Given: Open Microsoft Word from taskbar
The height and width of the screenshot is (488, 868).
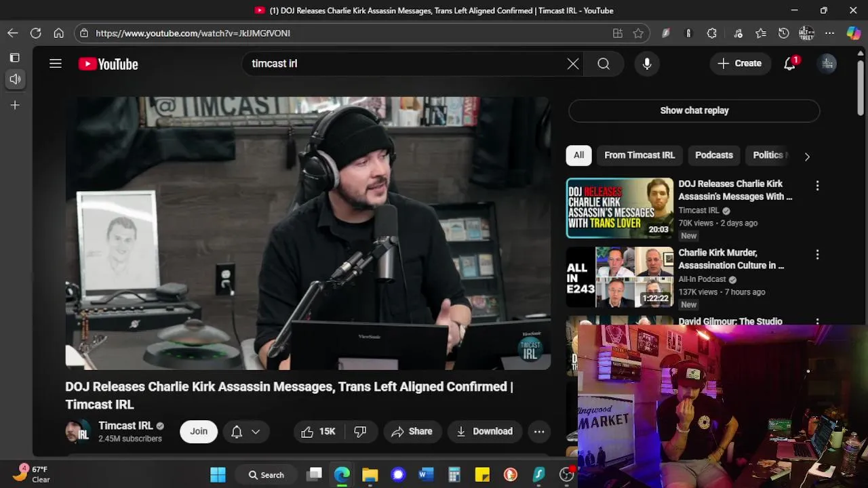Looking at the screenshot, I should 426,474.
